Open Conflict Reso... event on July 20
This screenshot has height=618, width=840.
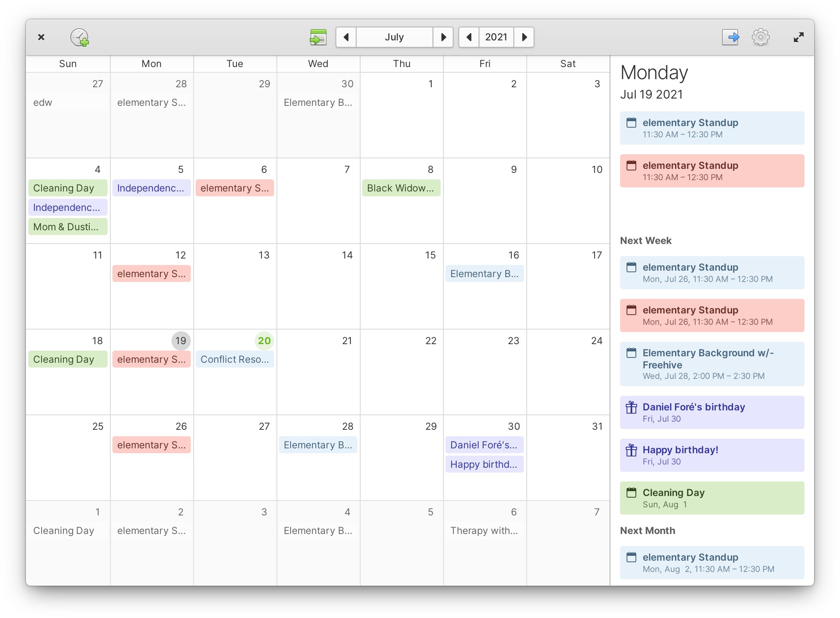point(234,359)
